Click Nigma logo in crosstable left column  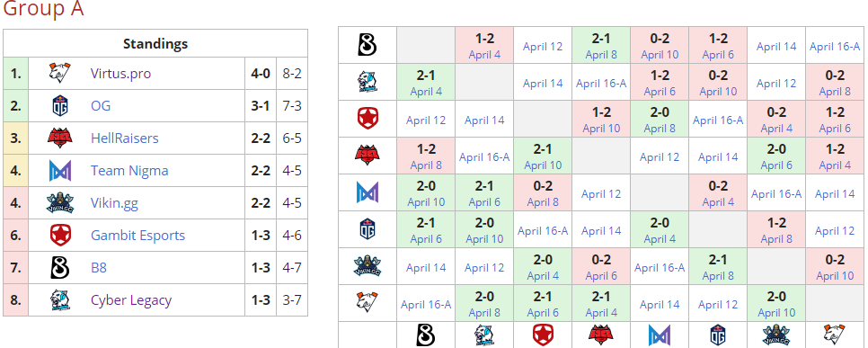[368, 192]
